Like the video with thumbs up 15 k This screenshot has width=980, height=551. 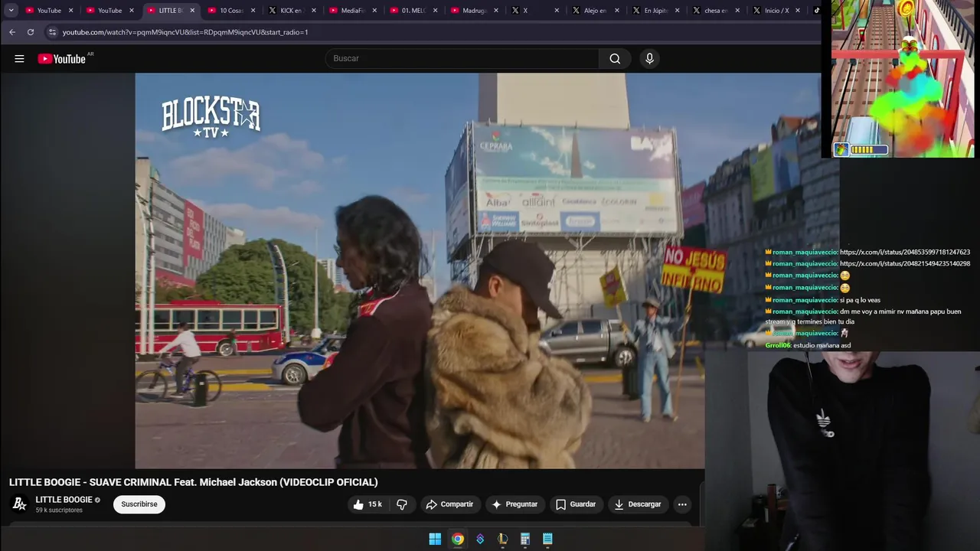coord(367,504)
